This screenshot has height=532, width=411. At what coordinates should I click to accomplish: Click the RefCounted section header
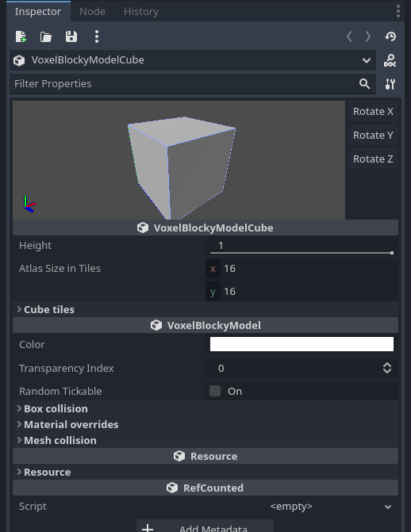(205, 488)
